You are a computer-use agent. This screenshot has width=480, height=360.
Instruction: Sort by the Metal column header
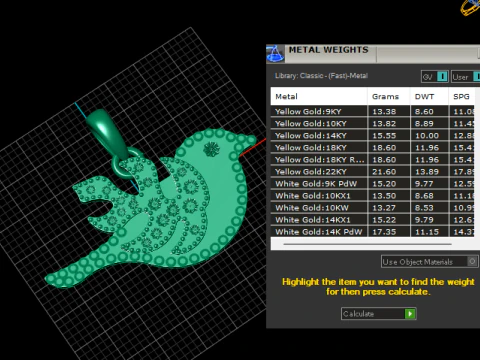coord(319,96)
